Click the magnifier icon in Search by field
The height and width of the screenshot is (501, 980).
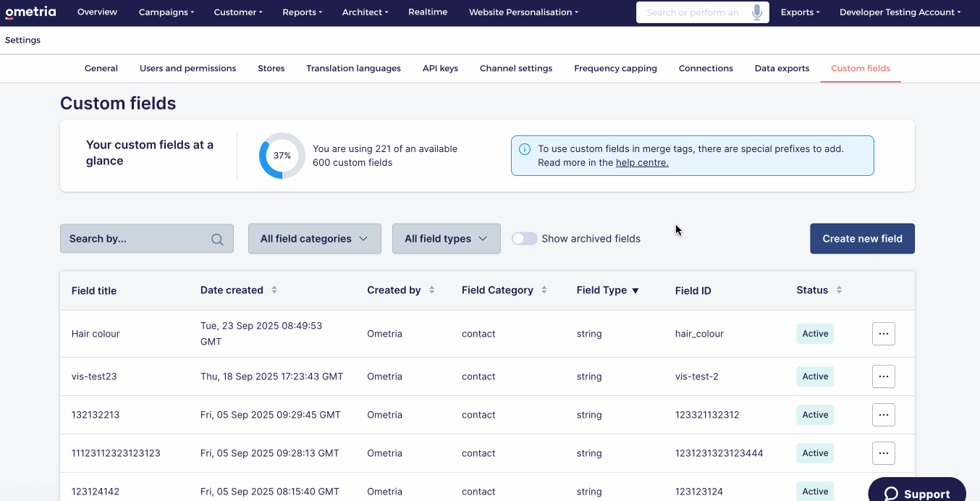[216, 238]
